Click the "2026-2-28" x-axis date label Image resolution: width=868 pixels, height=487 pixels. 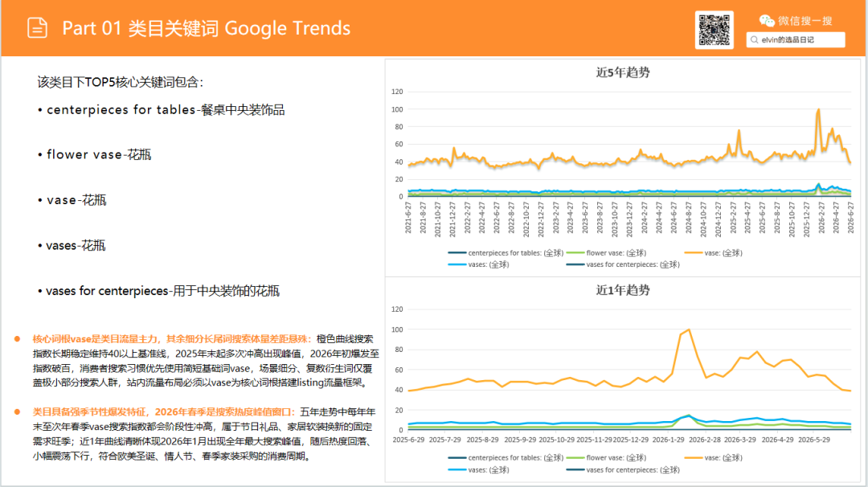click(x=705, y=440)
